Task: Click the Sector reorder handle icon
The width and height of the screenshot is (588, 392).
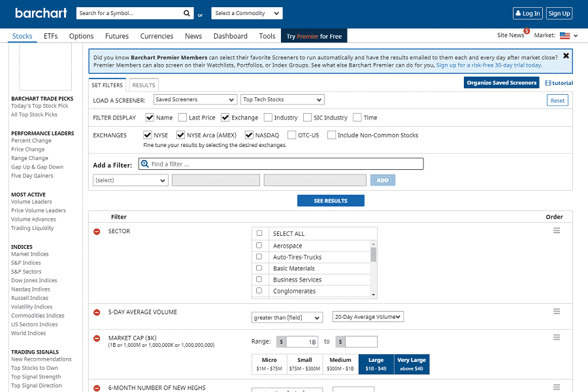Action: [557, 231]
